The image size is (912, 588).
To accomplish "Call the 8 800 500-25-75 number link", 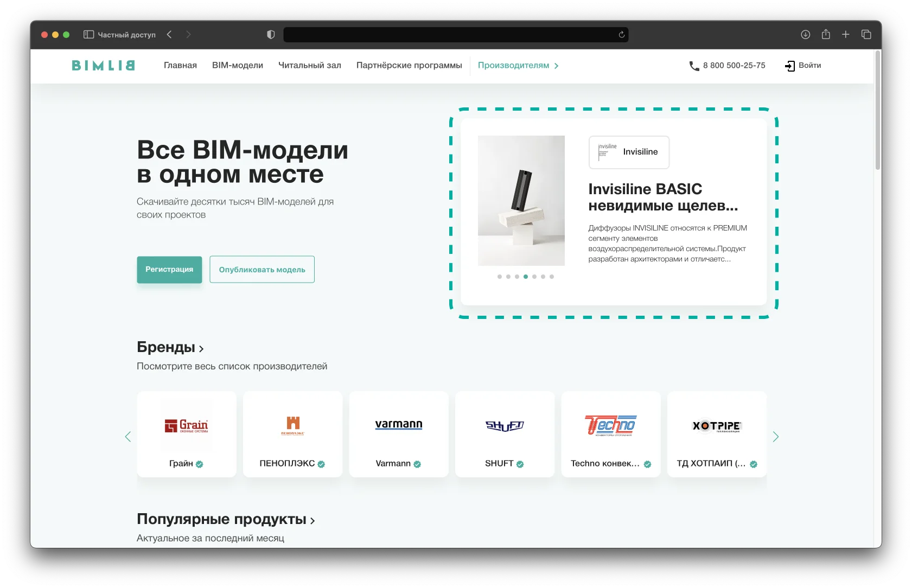I will coord(734,65).
